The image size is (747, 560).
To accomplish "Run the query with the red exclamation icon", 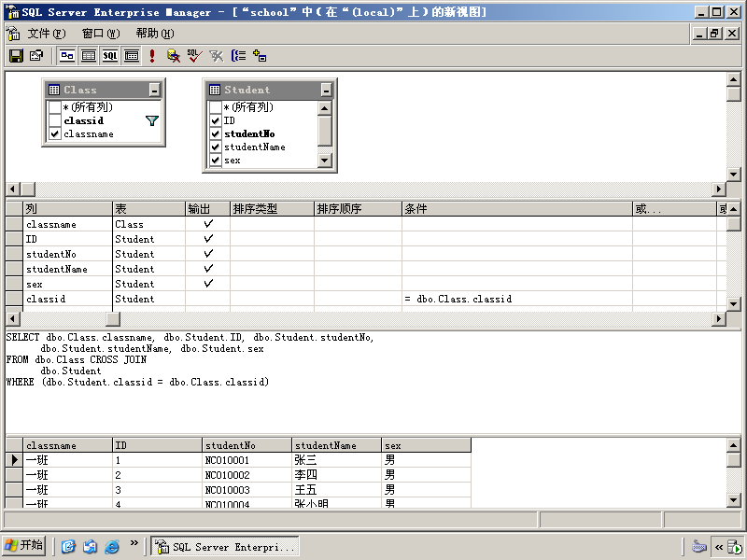I will (x=152, y=56).
